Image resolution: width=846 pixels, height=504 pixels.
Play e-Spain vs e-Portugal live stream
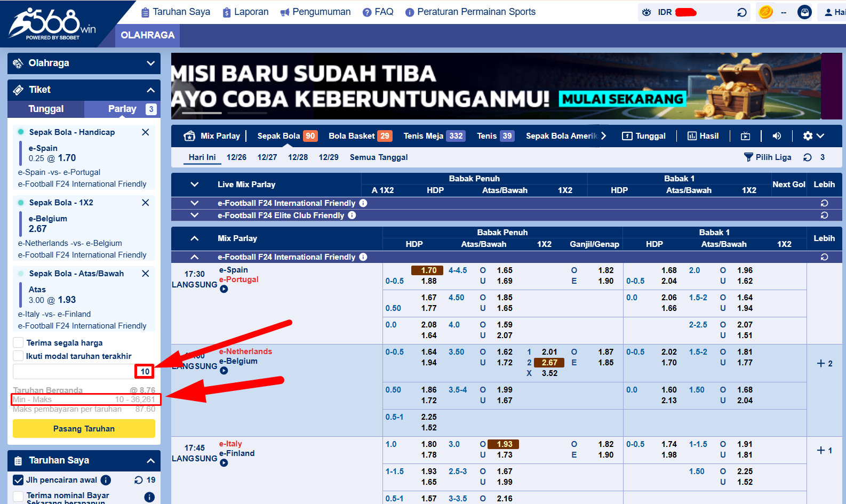point(224,289)
